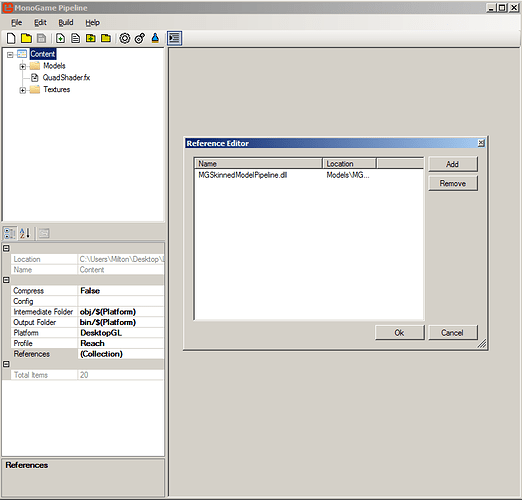Maximize the MonoGame Pipeline window
The height and width of the screenshot is (500, 522).
click(502, 7)
